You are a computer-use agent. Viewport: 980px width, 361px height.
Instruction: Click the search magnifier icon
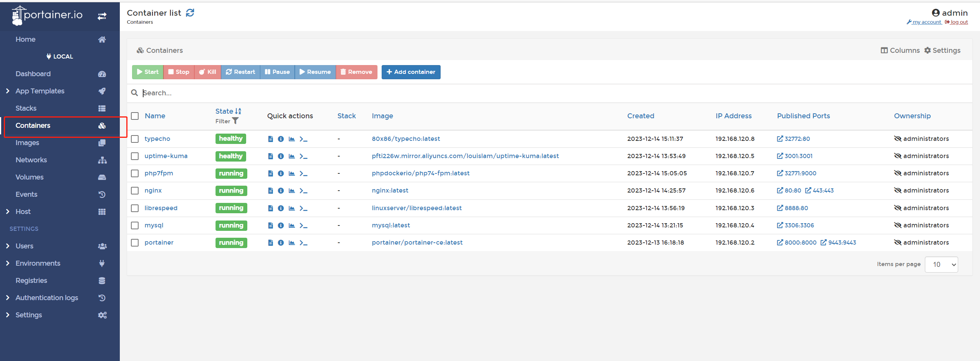point(134,93)
